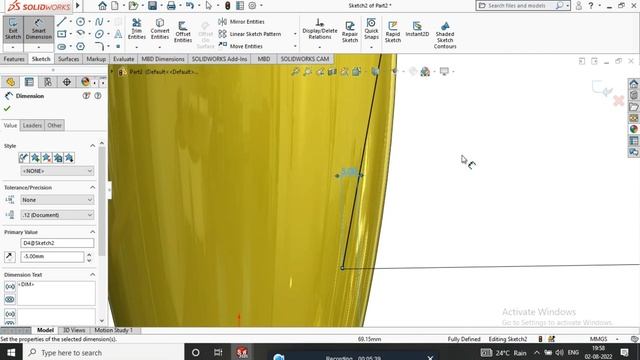This screenshot has height=360, width=640.
Task: Click the taskbar search box
Action: coord(103,352)
